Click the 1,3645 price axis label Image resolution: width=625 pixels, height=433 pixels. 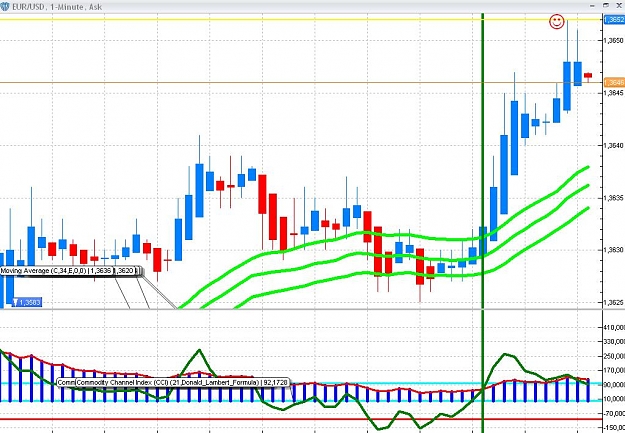[x=614, y=93]
